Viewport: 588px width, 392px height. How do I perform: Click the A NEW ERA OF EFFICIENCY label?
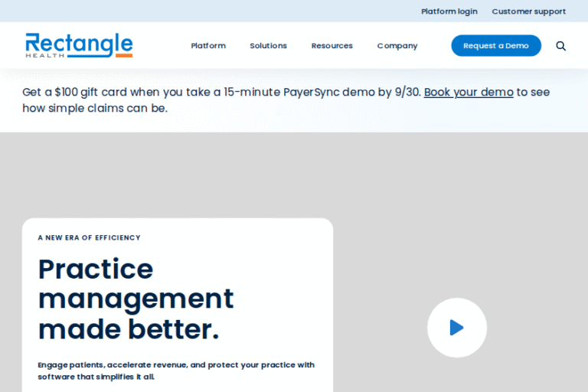pos(89,238)
